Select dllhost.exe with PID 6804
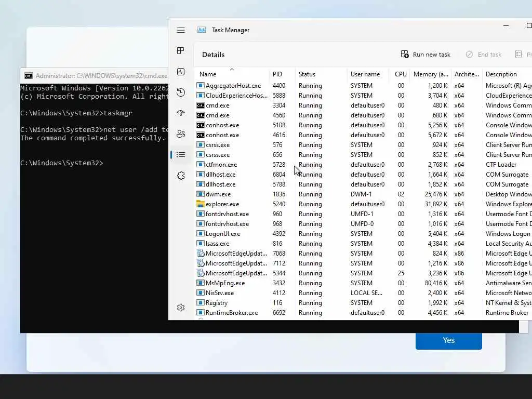 (364, 175)
